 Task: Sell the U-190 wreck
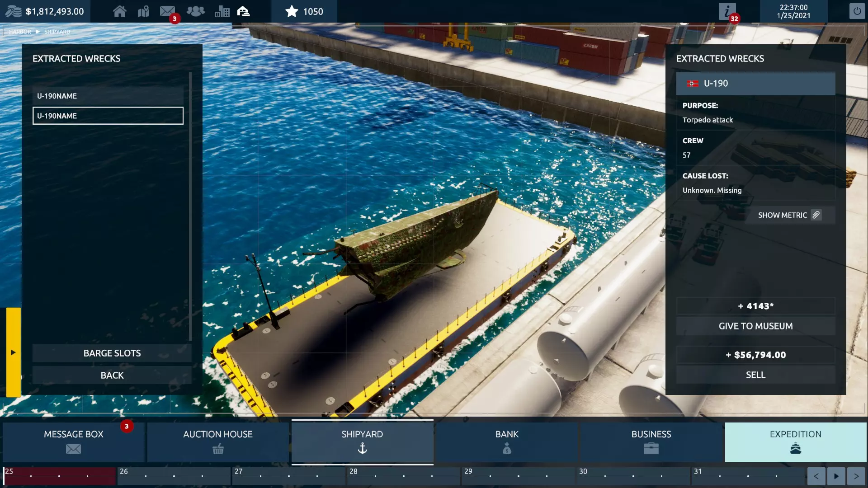[x=755, y=375]
